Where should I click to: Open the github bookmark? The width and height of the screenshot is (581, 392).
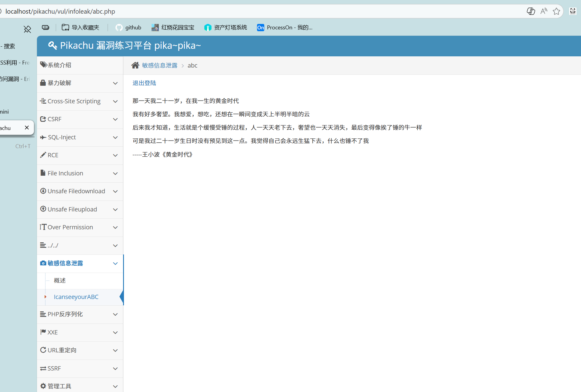pos(129,28)
